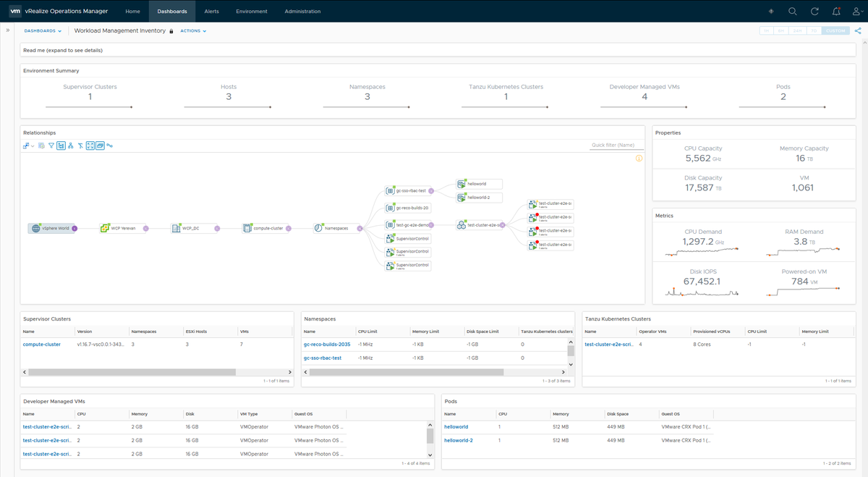Switch to the Alerts tab
This screenshot has width=868, height=477.
tap(212, 12)
